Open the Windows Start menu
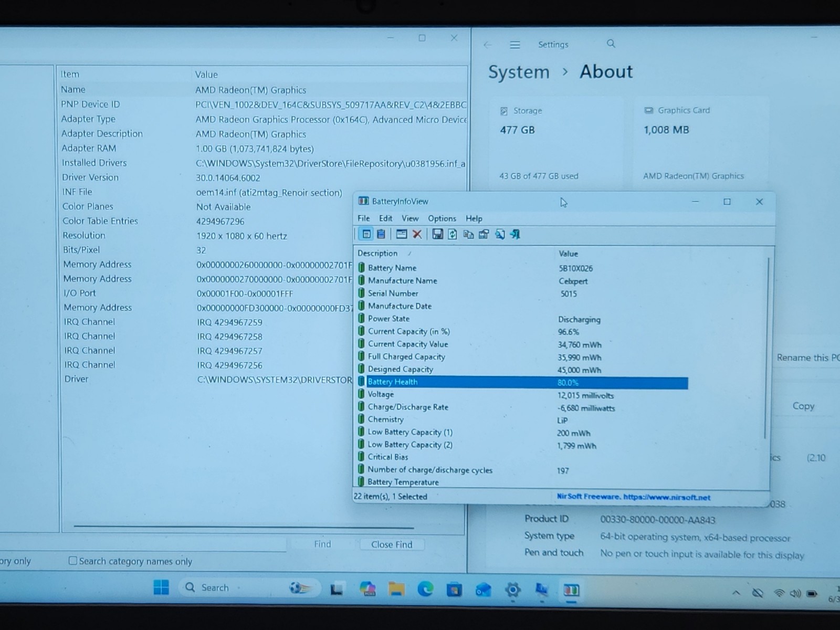This screenshot has height=630, width=840. pyautogui.click(x=161, y=587)
